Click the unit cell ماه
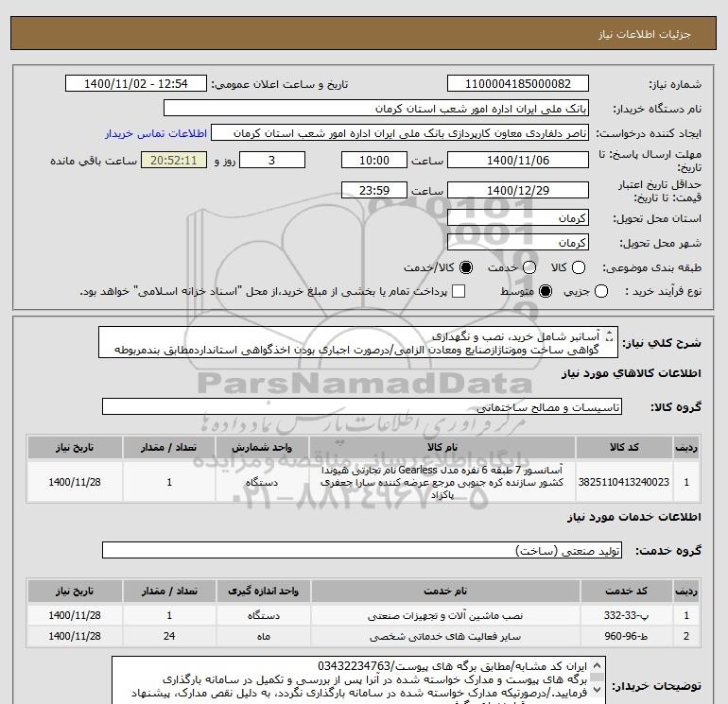Image resolution: width=728 pixels, height=704 pixels. 263,636
